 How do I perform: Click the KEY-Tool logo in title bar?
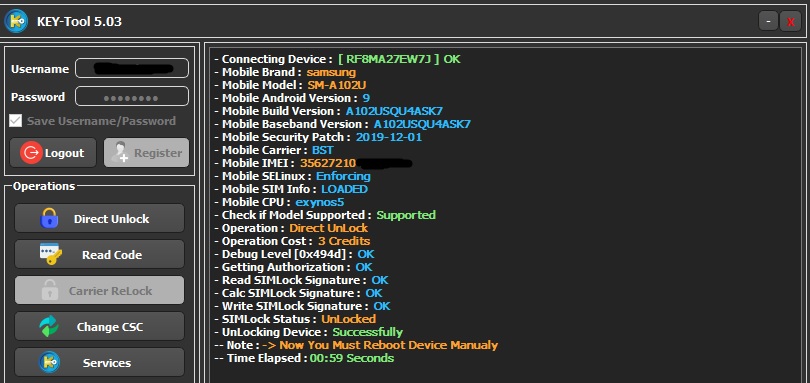[x=16, y=21]
